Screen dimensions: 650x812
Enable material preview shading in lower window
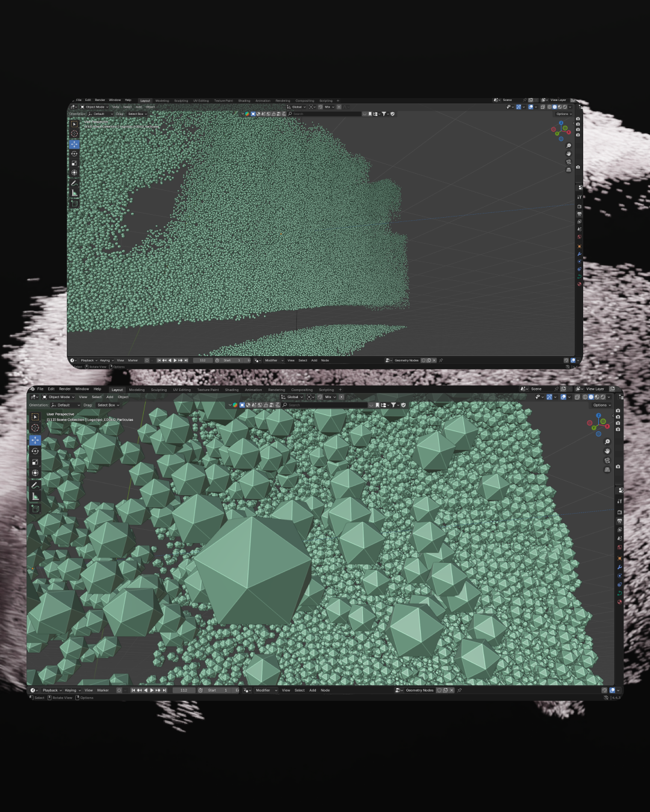pos(596,397)
